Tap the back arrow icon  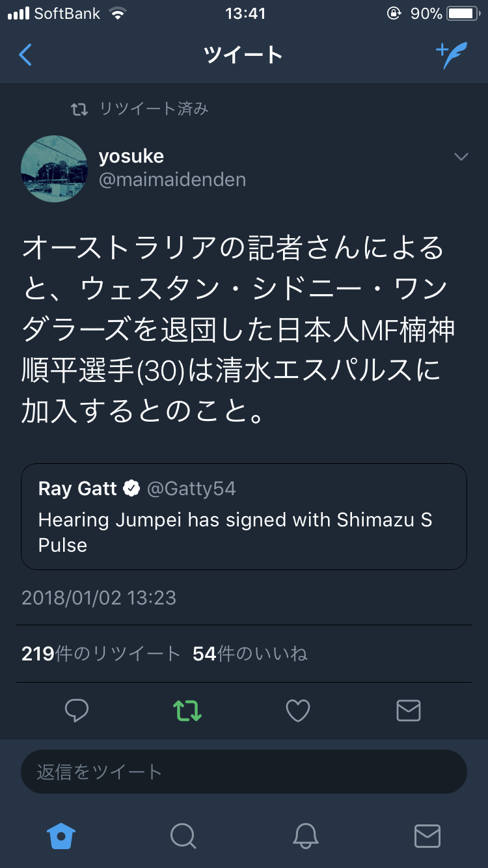tap(25, 55)
